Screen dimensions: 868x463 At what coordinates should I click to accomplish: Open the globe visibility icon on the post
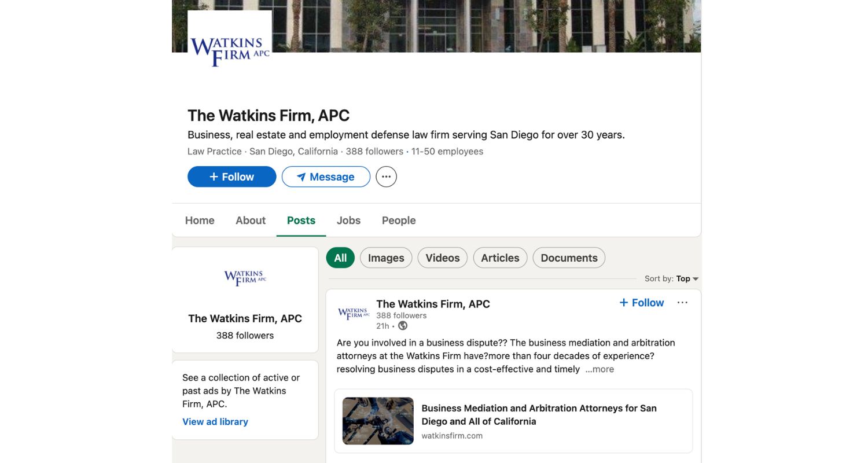pyautogui.click(x=402, y=326)
